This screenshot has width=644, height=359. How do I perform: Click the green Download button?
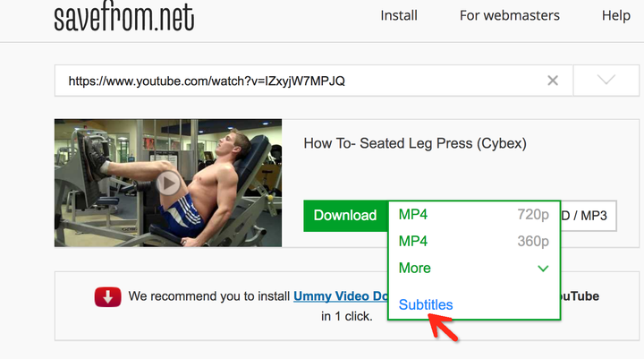point(345,216)
